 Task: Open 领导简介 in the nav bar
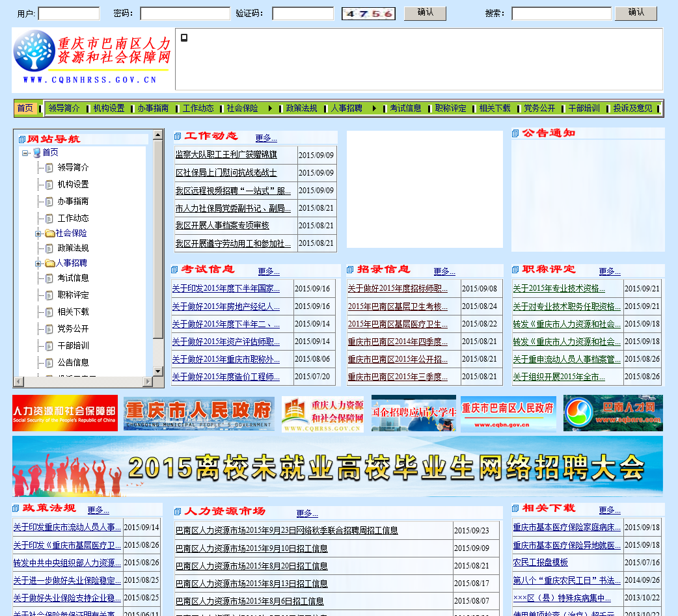coord(64,109)
